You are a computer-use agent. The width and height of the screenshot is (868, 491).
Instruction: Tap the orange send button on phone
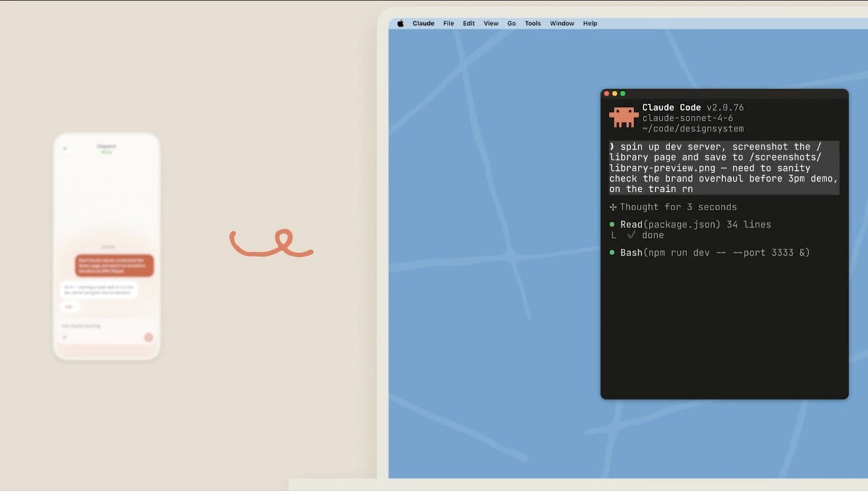(x=149, y=337)
